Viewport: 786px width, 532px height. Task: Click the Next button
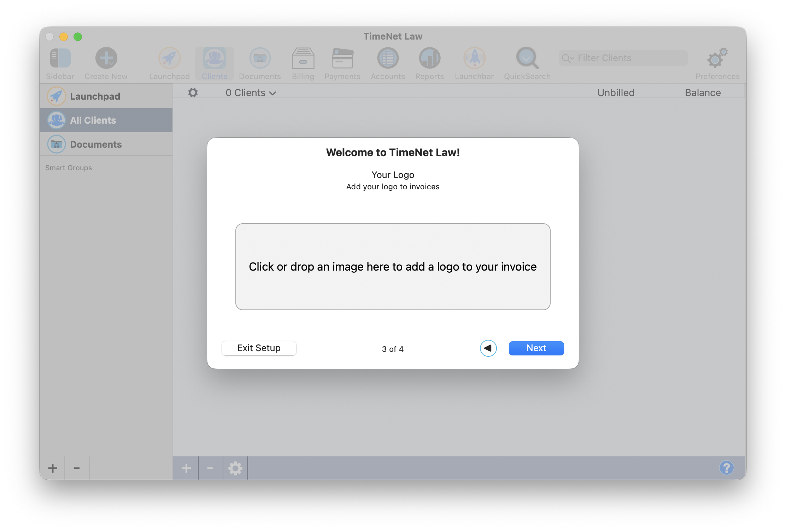pos(536,348)
